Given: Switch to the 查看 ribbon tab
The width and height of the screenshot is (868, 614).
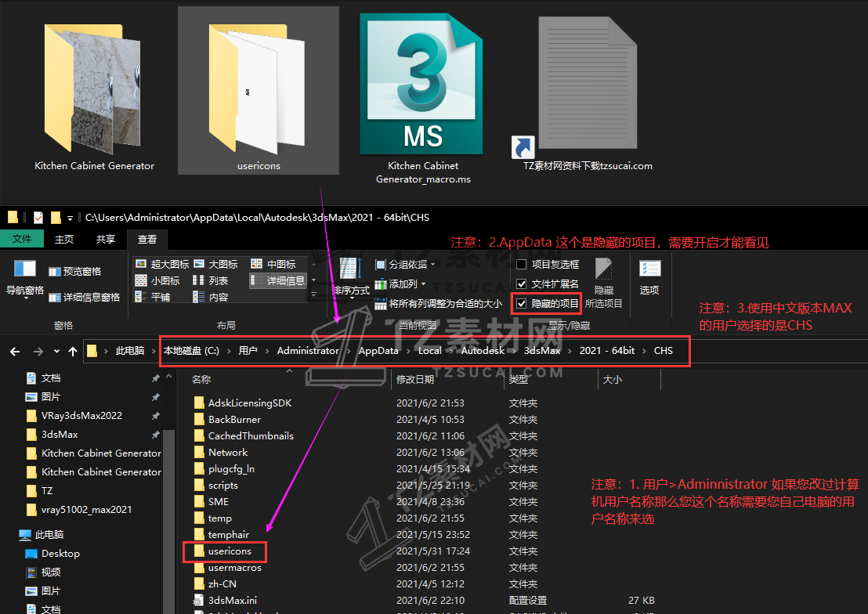Looking at the screenshot, I should pyautogui.click(x=147, y=239).
